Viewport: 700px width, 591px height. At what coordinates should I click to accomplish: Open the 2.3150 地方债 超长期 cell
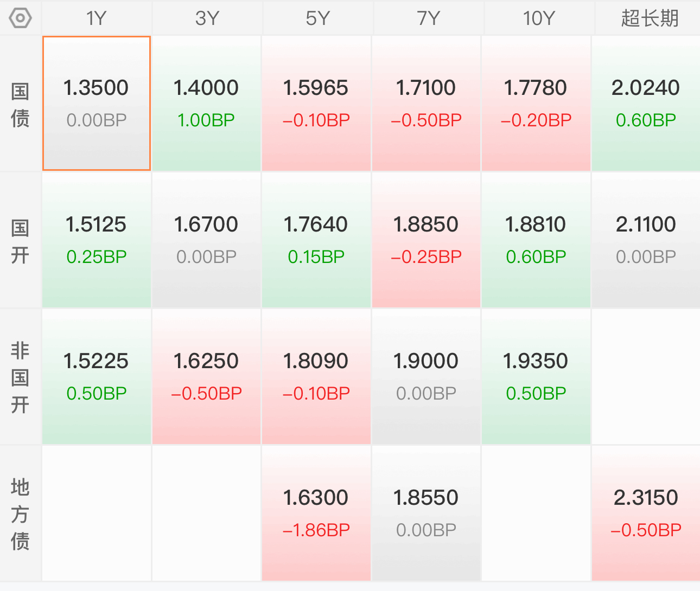pos(646,513)
